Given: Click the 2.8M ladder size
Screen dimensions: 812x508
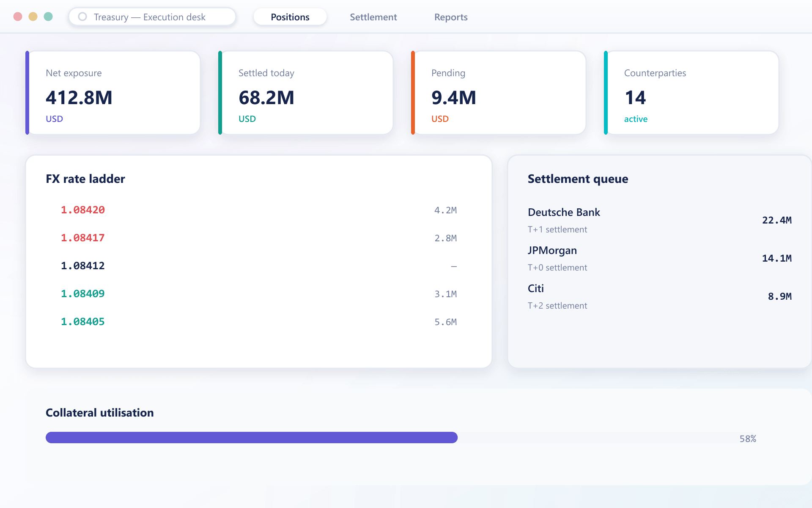Looking at the screenshot, I should click(446, 238).
